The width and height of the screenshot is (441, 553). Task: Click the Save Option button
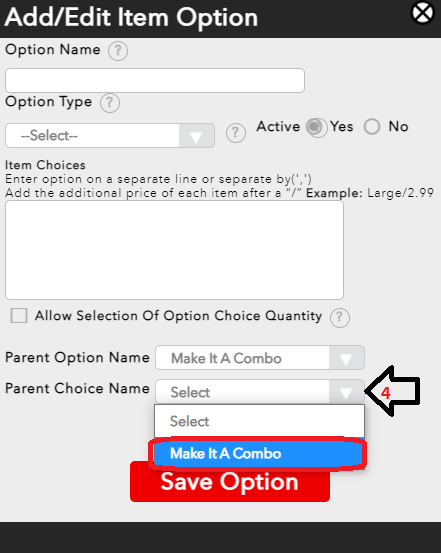point(230,481)
